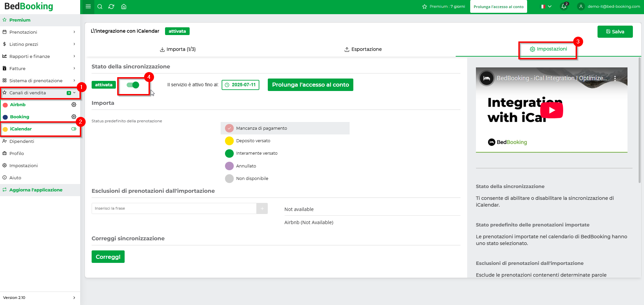This screenshot has width=644, height=305.
Task: Click the refresh sync icon in top bar
Action: tap(111, 6)
